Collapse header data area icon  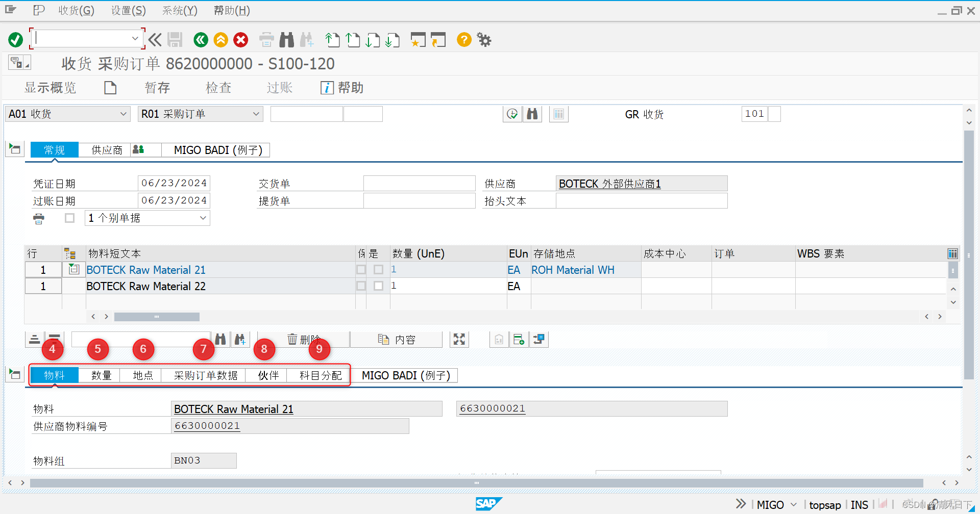pos(15,149)
